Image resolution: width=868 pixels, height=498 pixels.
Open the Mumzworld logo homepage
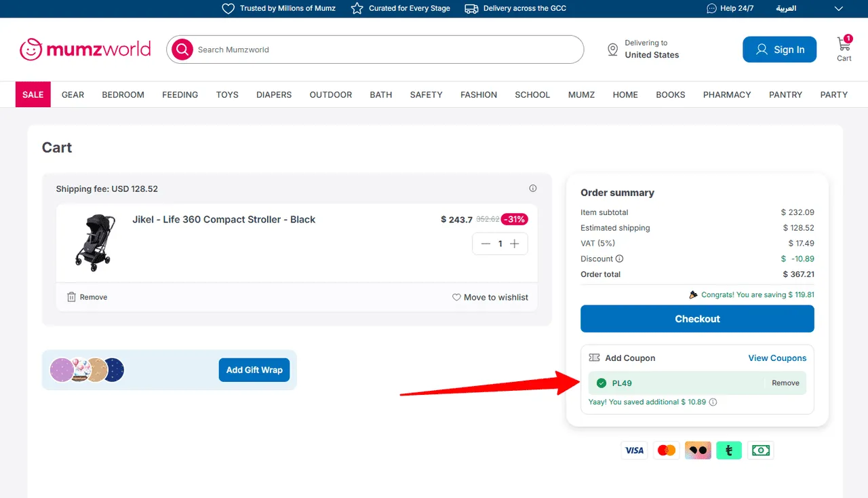click(x=85, y=50)
